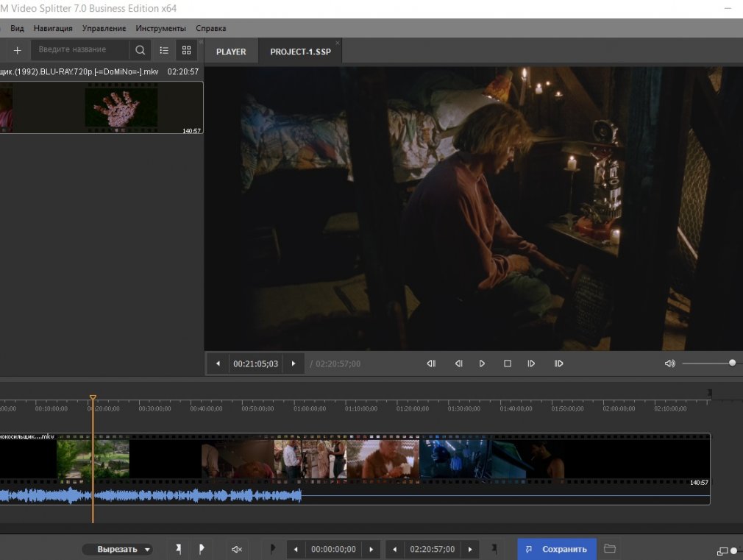Image resolution: width=743 pixels, height=560 pixels.
Task: Click the media search magnifier icon
Action: (x=141, y=50)
